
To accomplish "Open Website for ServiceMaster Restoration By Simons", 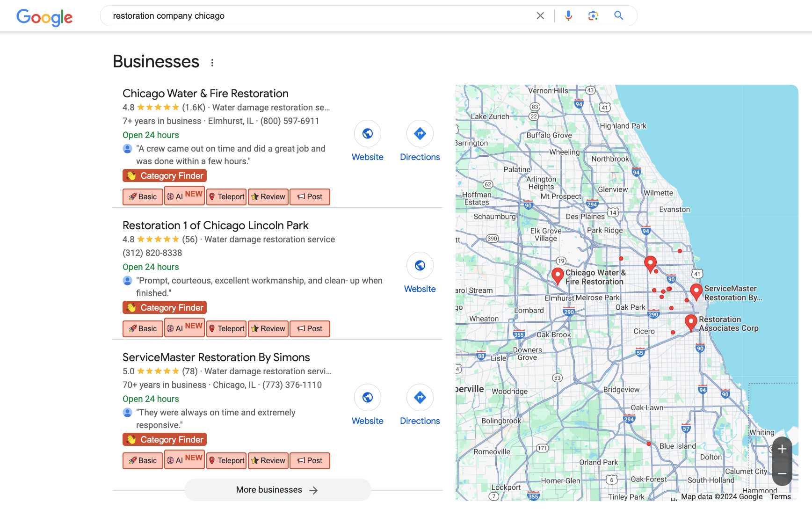I will pos(368,405).
